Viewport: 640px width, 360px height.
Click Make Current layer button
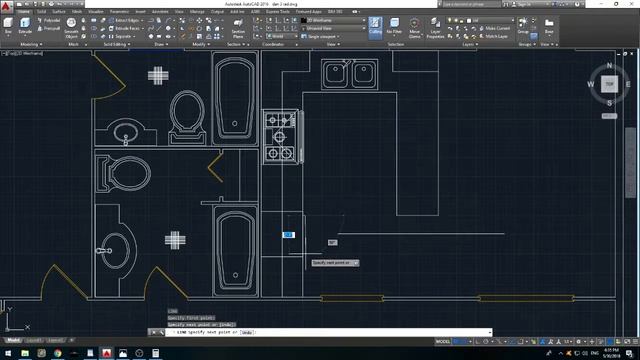tap(494, 28)
